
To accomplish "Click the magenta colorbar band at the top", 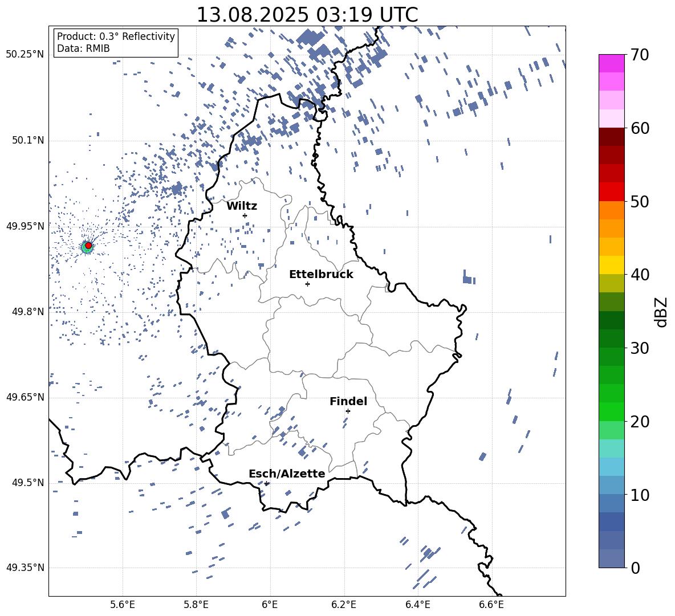I will click(612, 64).
